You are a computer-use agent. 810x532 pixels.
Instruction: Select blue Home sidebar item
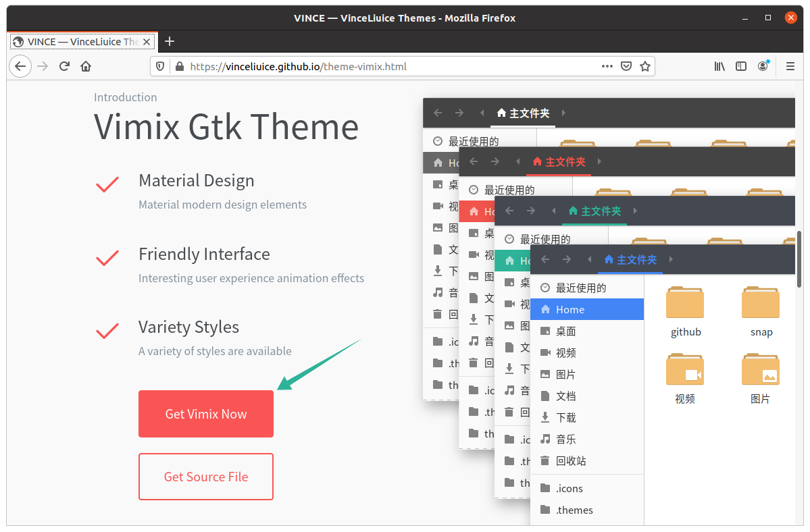tap(587, 310)
